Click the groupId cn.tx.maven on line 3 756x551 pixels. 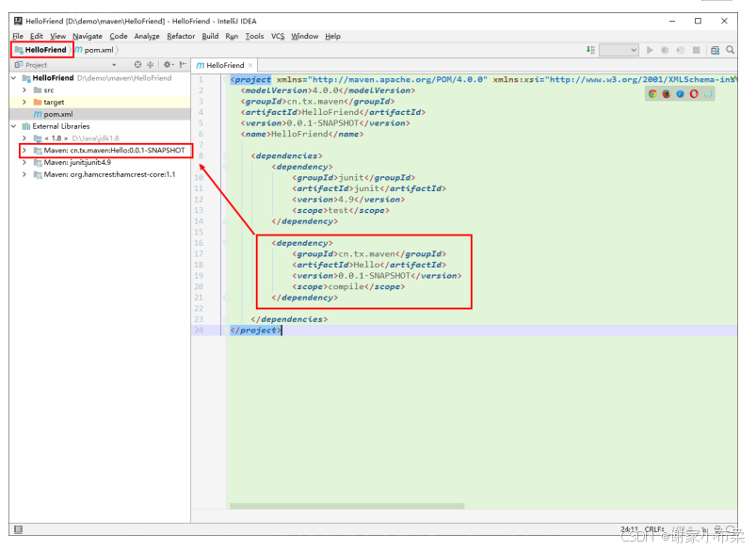(314, 102)
